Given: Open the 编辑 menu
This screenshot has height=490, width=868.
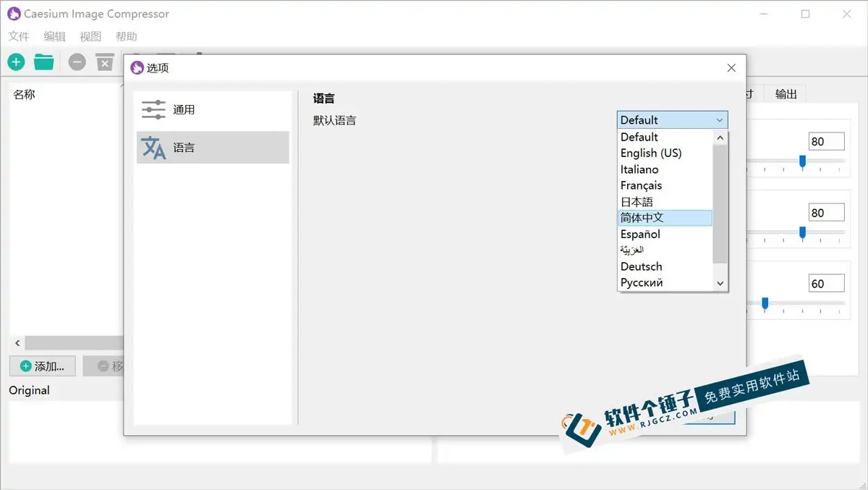Looking at the screenshot, I should 54,36.
